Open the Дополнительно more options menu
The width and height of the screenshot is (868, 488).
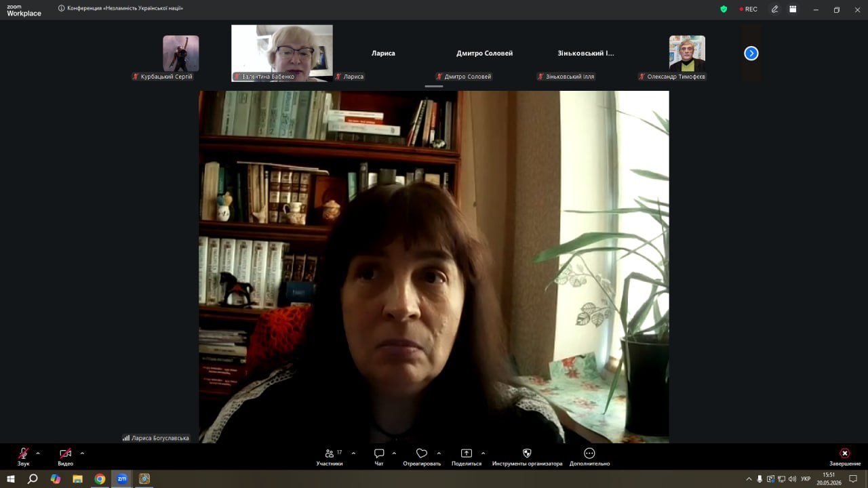pyautogui.click(x=589, y=456)
